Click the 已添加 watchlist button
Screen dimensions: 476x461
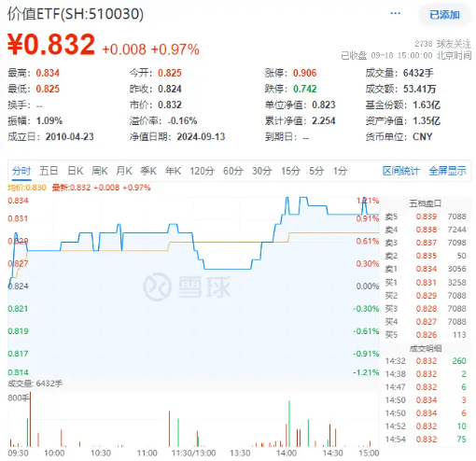coord(444,15)
